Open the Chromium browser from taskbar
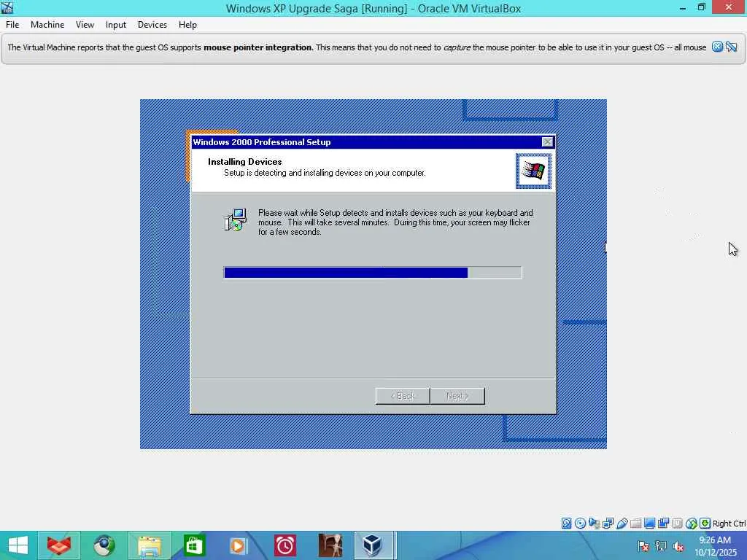 pos(104,545)
